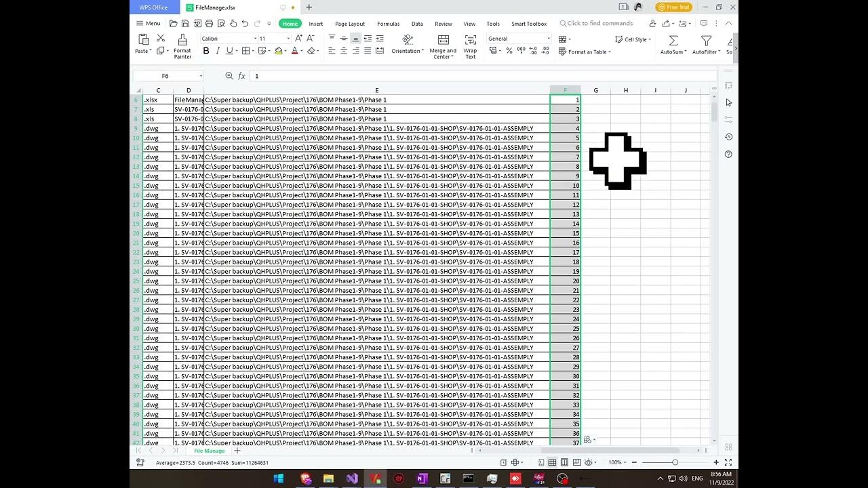The height and width of the screenshot is (488, 868).
Task: Open the Formulas ribbon tab
Action: [x=389, y=24]
